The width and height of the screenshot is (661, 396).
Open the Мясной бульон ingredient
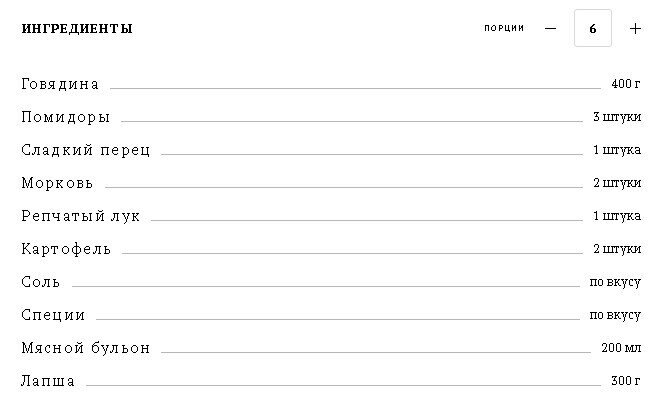[x=86, y=348]
